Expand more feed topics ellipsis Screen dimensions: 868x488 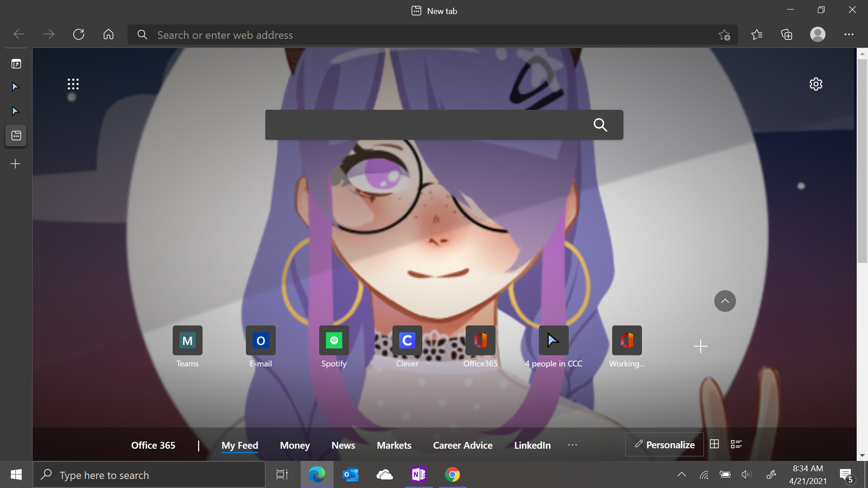pyautogui.click(x=572, y=445)
